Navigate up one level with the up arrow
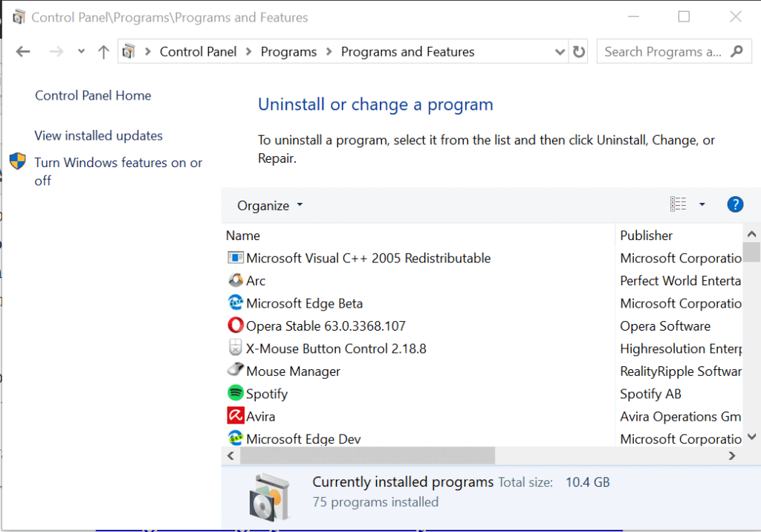 pyautogui.click(x=103, y=51)
